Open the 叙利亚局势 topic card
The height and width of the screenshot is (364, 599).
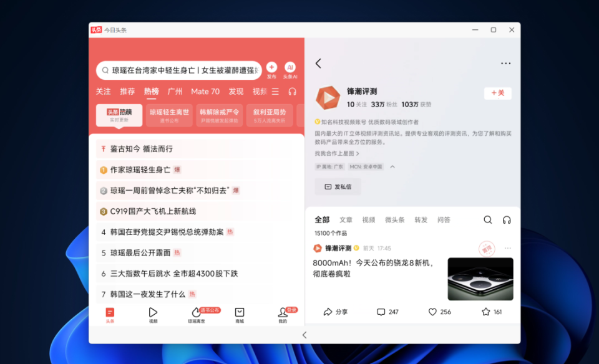coord(270,115)
